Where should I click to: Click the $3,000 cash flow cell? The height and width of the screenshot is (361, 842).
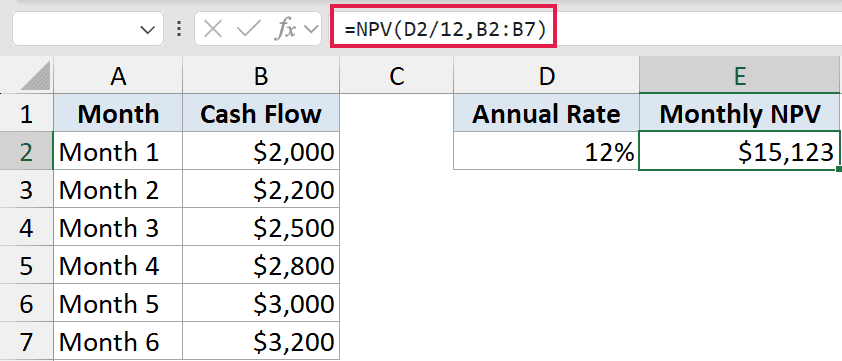[261, 304]
